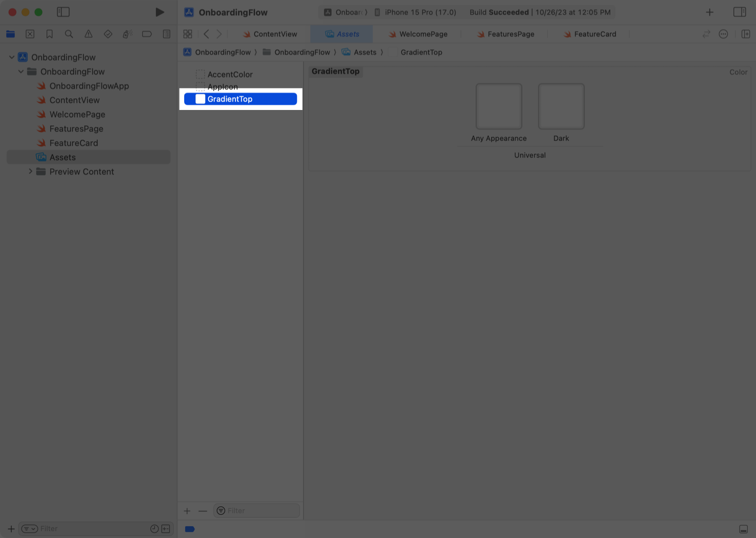Open the editor options grid icon
756x538 pixels.
pyautogui.click(x=188, y=34)
